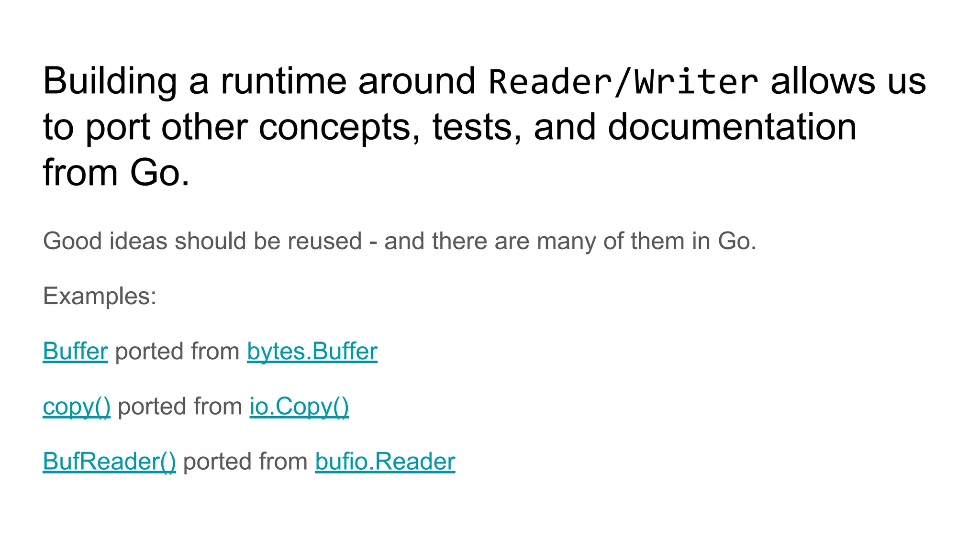Click the word 'documentation' in the heading
The width and height of the screenshot is (980, 551).
[x=732, y=127]
